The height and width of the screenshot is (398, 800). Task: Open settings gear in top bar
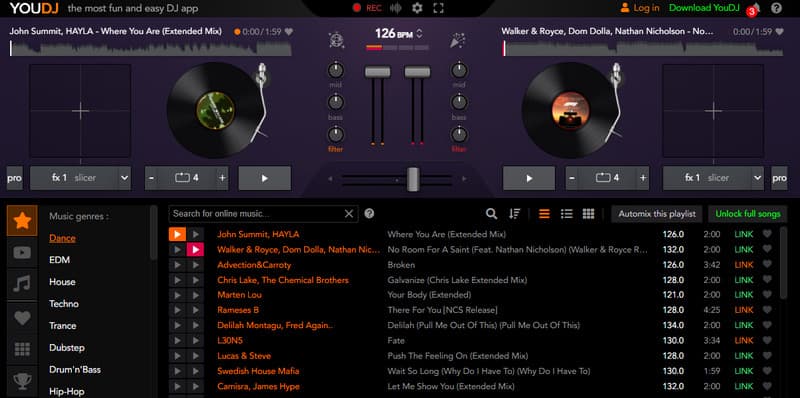coord(417,8)
